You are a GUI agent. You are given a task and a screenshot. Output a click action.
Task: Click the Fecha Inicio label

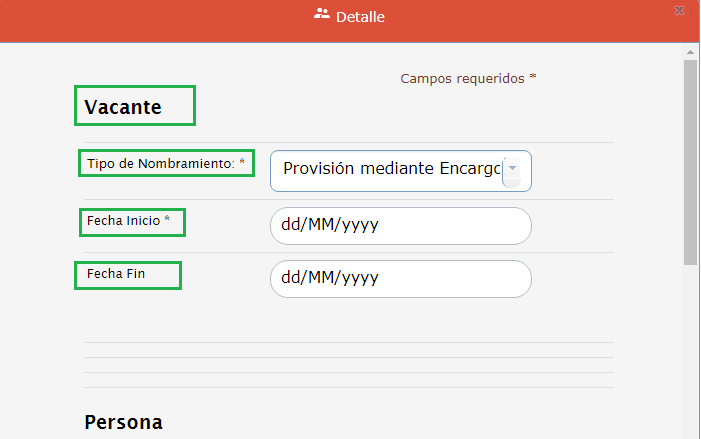(x=123, y=220)
